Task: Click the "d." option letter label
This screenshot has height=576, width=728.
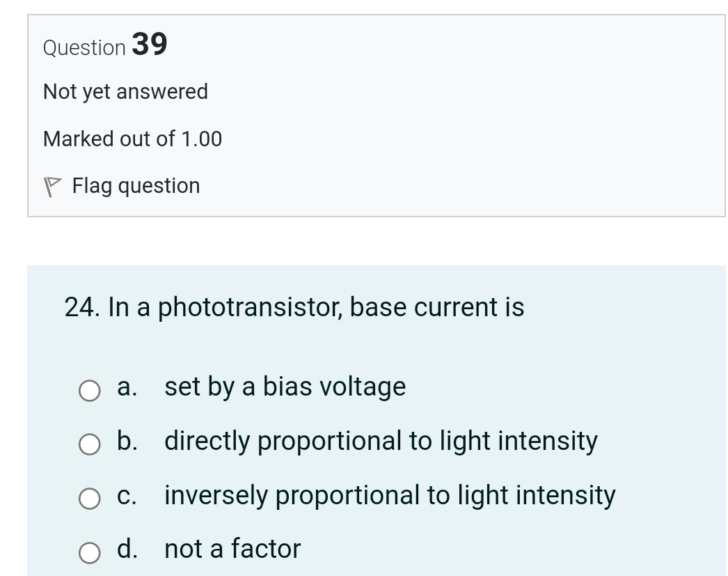Action: coord(127,549)
